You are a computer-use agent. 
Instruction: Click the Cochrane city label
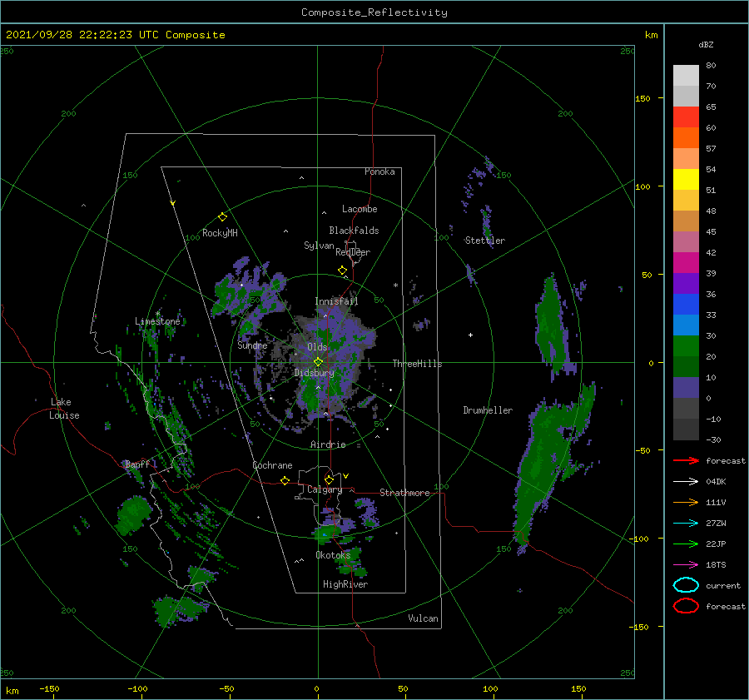(x=272, y=465)
